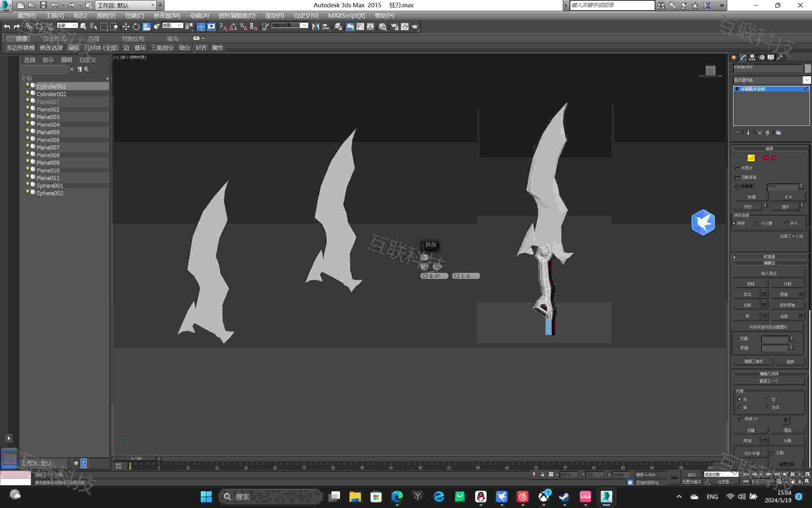Open the selection filter dropdown
This screenshot has width=812, height=508.
click(x=68, y=25)
